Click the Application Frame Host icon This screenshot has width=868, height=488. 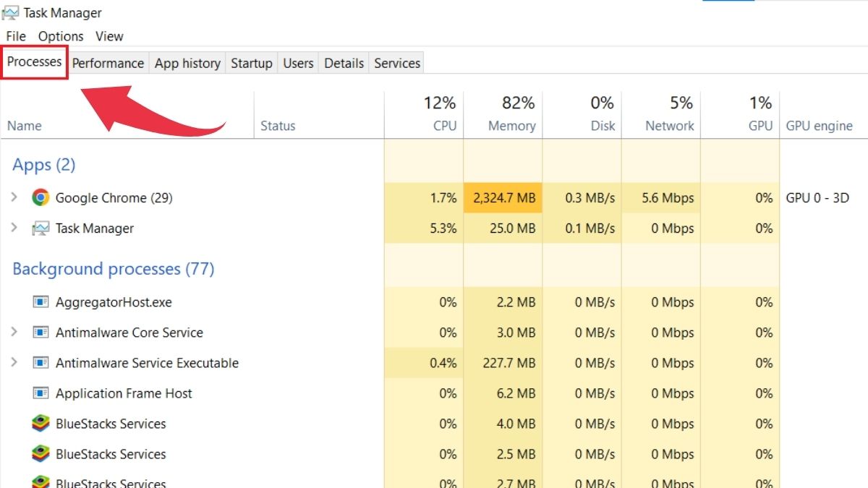41,393
